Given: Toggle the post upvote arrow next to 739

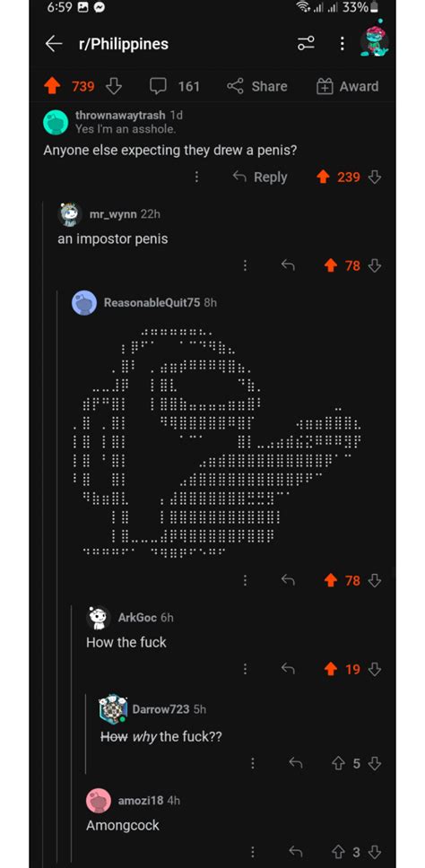Looking at the screenshot, I should 52,86.
